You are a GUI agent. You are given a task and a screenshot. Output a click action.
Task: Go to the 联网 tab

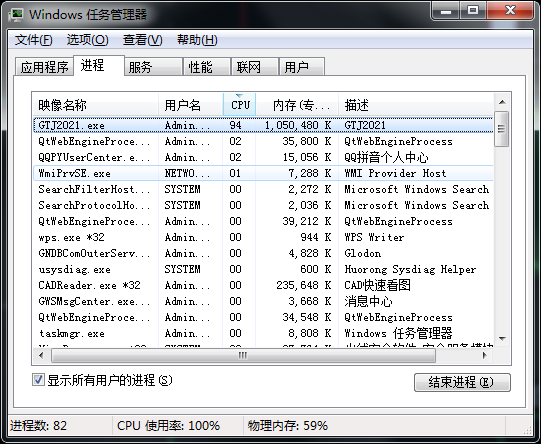(255, 67)
